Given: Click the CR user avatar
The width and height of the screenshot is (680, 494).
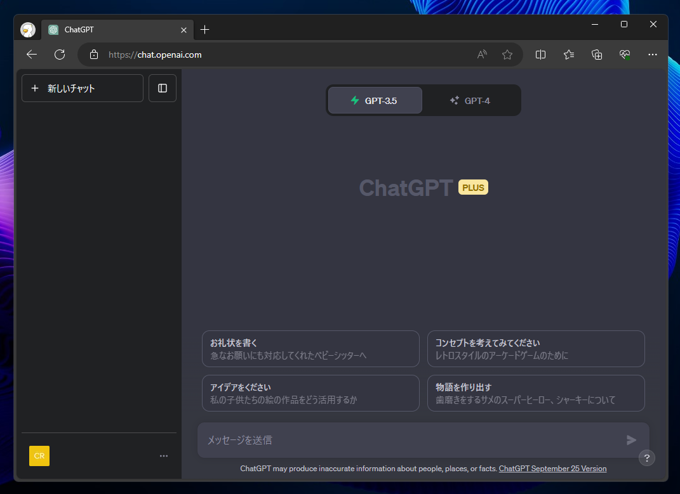Looking at the screenshot, I should tap(39, 456).
